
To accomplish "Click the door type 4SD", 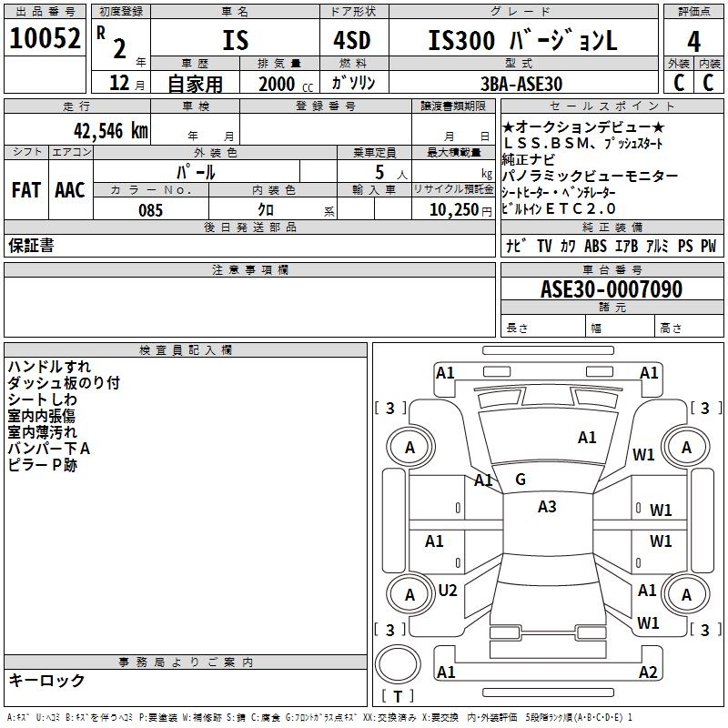I will coord(352,40).
